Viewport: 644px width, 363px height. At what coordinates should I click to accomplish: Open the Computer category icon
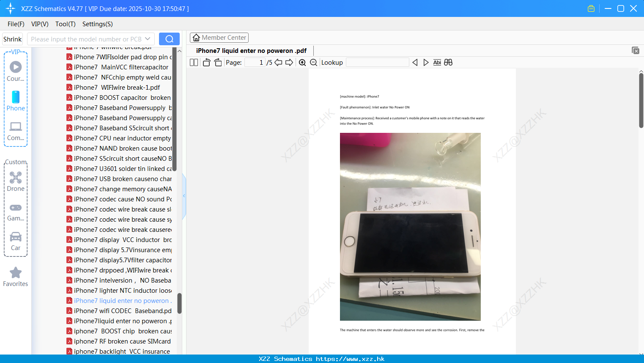pyautogui.click(x=16, y=131)
